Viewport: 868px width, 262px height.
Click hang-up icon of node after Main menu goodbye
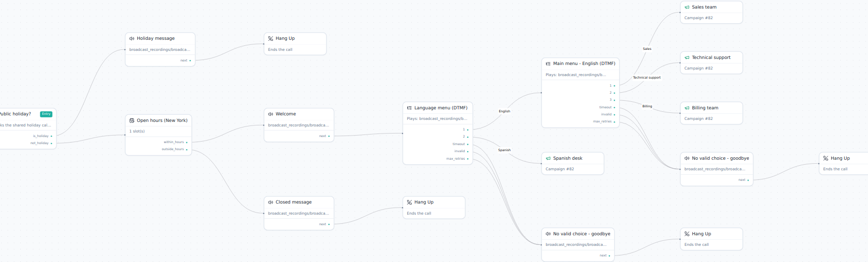pos(826,158)
